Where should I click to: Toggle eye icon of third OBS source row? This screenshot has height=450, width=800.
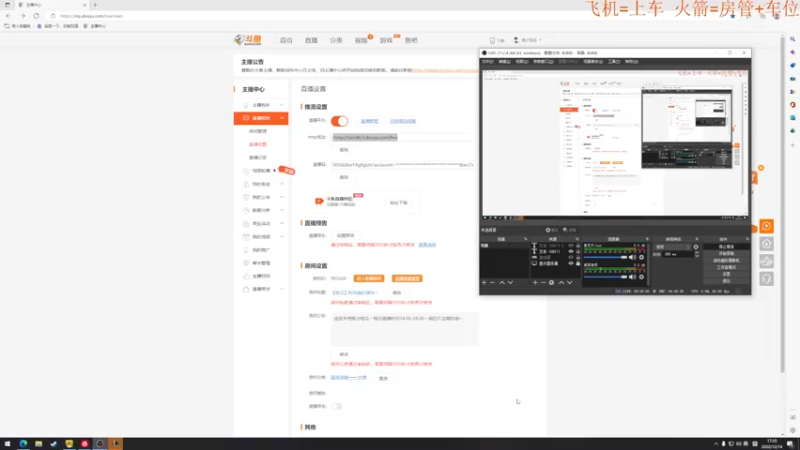[x=571, y=258]
